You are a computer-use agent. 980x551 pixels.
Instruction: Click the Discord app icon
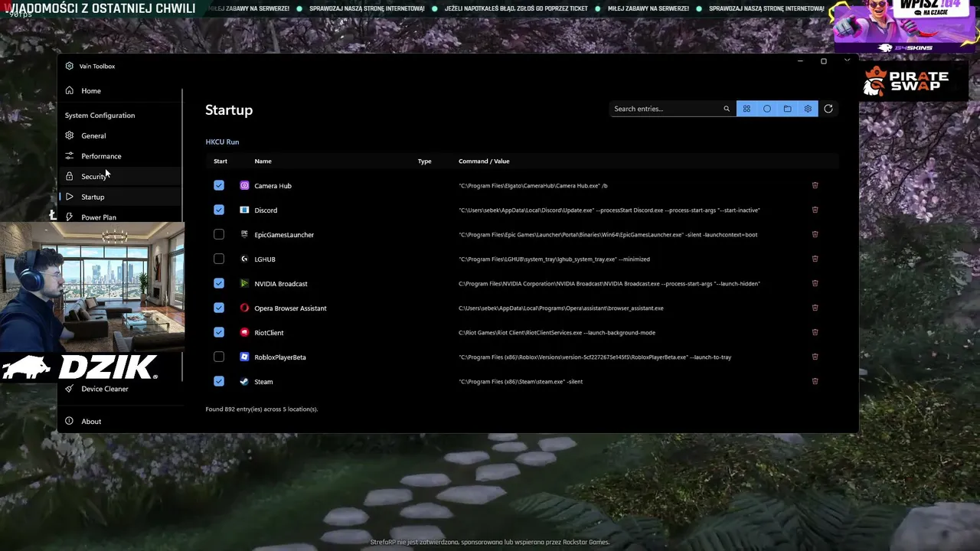[244, 210]
